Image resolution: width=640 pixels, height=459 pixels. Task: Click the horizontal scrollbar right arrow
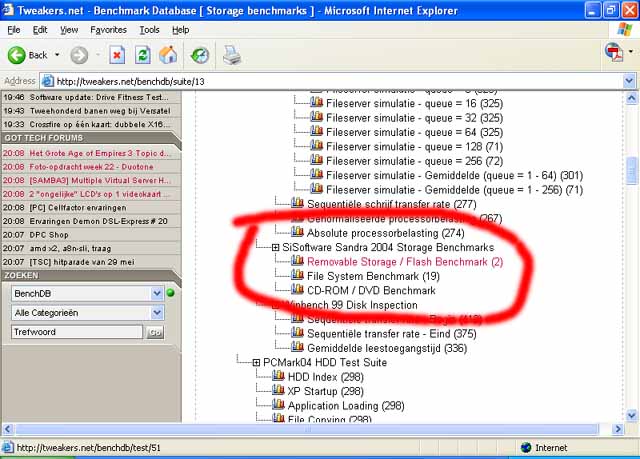pos(618,429)
